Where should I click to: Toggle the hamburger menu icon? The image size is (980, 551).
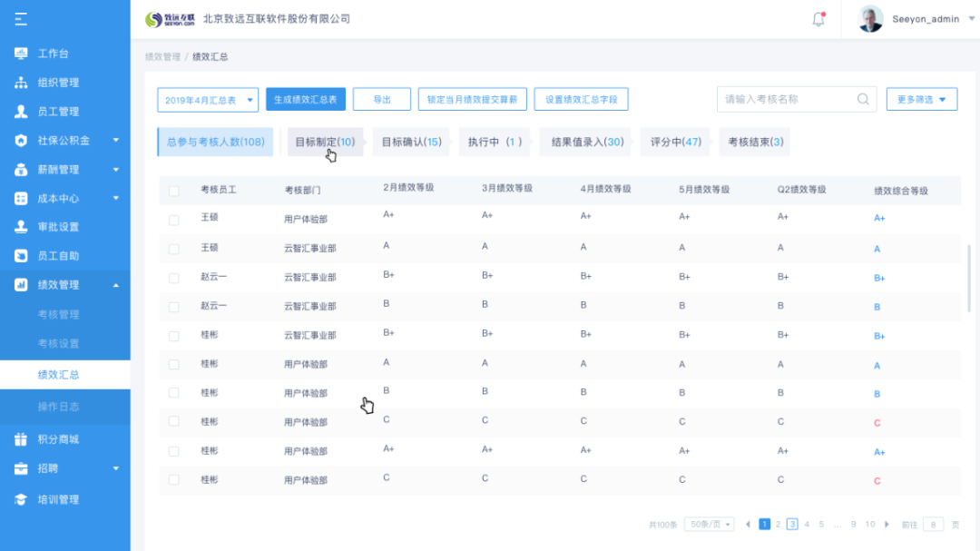tap(21, 19)
